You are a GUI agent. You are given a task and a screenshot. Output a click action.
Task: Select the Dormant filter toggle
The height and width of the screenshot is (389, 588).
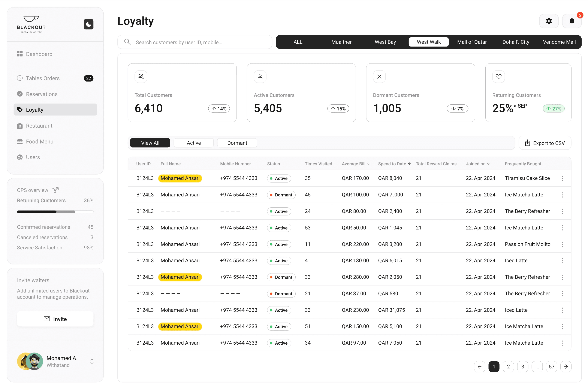click(x=237, y=143)
